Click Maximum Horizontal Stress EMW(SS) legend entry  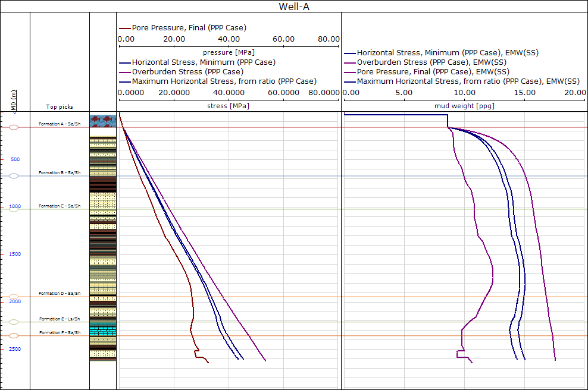pyautogui.click(x=468, y=81)
